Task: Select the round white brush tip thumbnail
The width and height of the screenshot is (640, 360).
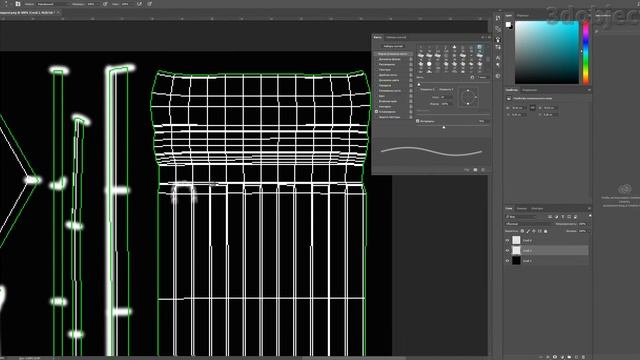Action: (429, 64)
